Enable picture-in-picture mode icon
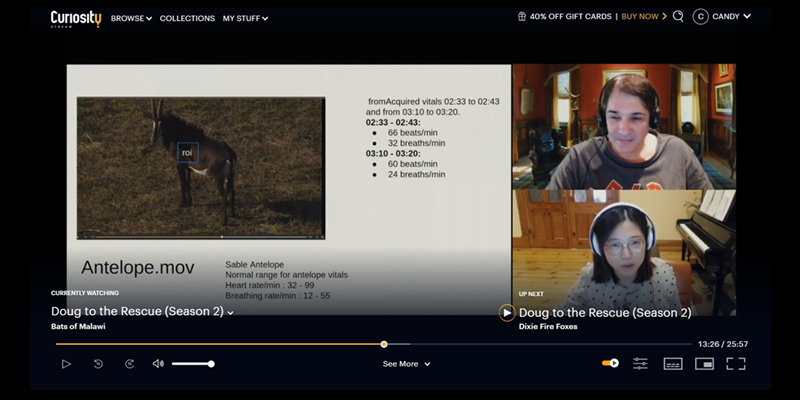 tap(704, 364)
